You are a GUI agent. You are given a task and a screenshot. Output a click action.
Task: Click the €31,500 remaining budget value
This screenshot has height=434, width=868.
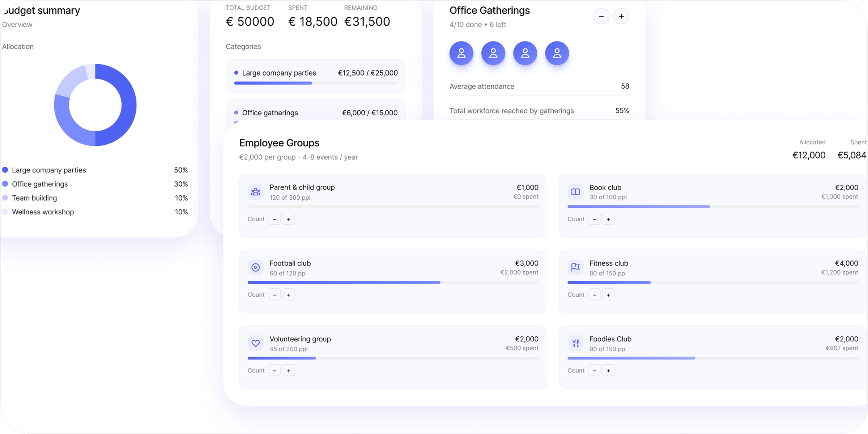(x=367, y=21)
